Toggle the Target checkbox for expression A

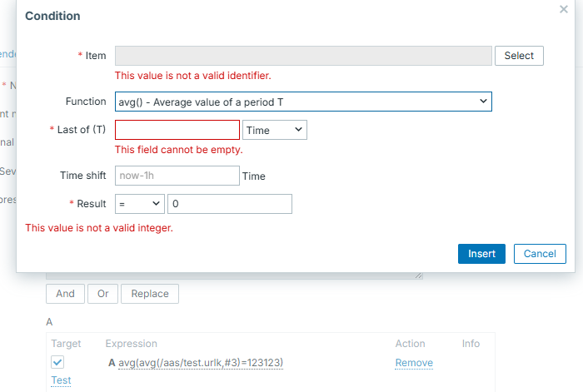(x=57, y=362)
